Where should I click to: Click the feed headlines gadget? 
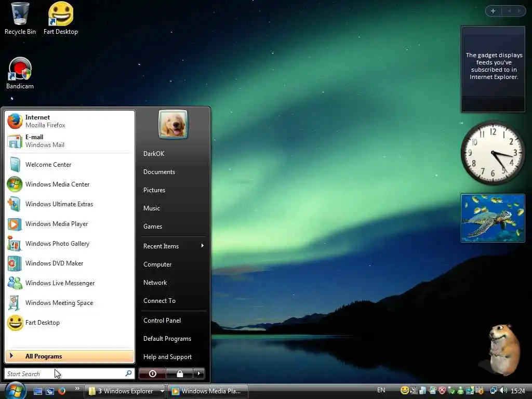click(x=493, y=69)
